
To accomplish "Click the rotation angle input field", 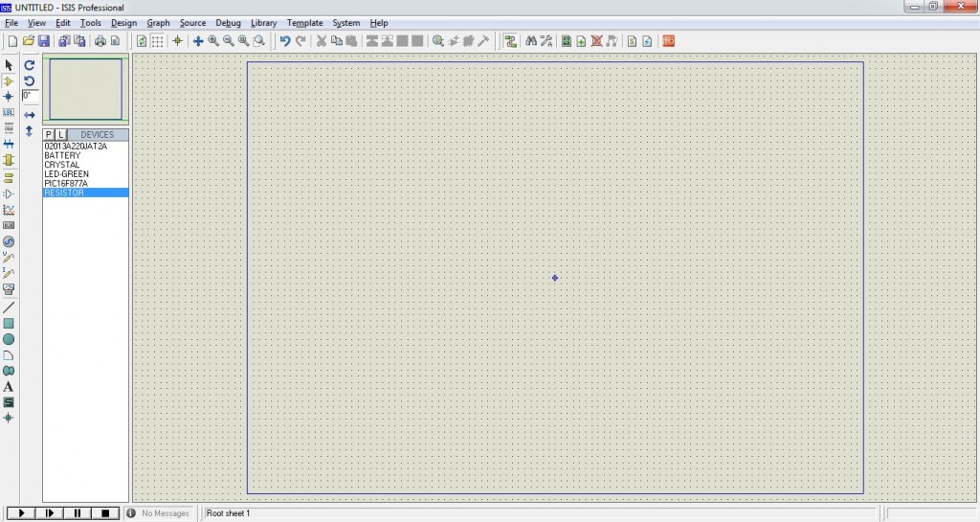I will [x=30, y=96].
